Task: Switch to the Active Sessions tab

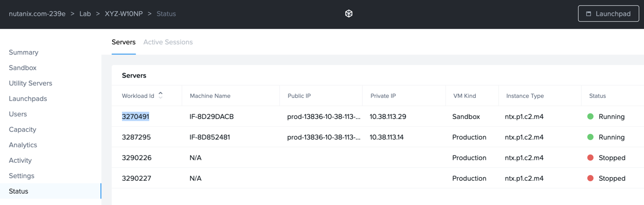Action: click(168, 42)
